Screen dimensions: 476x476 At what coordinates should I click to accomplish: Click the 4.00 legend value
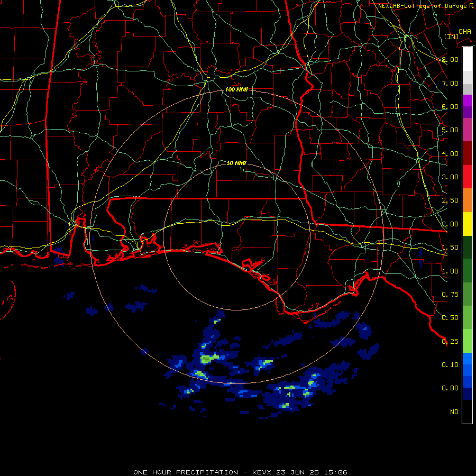450,153
